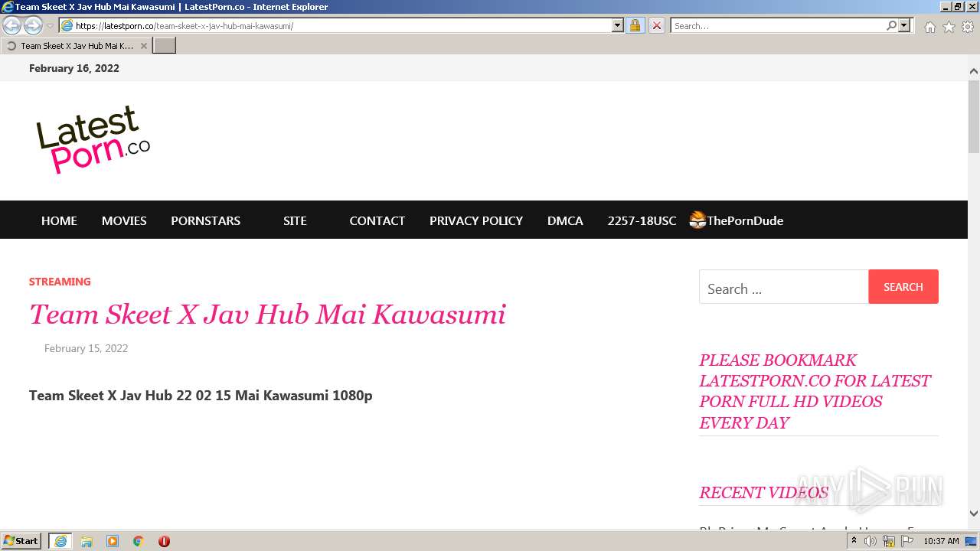The width and height of the screenshot is (980, 551).
Task: Open the Tools gear icon
Action: 968,27
